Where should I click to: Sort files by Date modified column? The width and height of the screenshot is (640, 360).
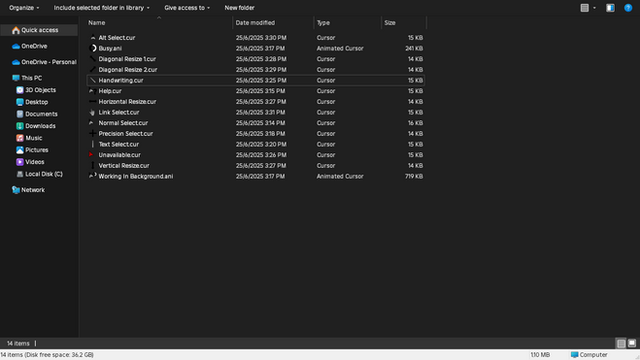pos(255,23)
